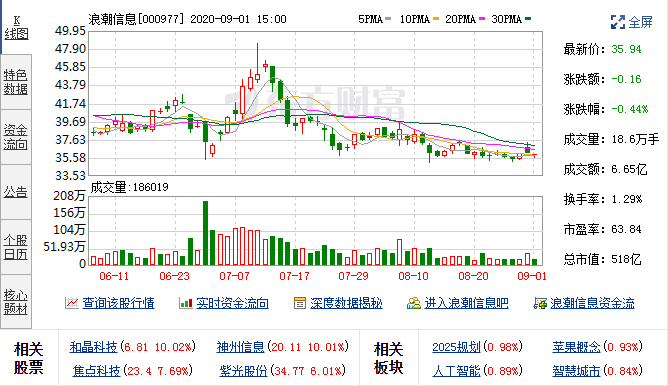Click the 5PMA gray legend swatch
Screen dimensions: 668x386
[388, 19]
